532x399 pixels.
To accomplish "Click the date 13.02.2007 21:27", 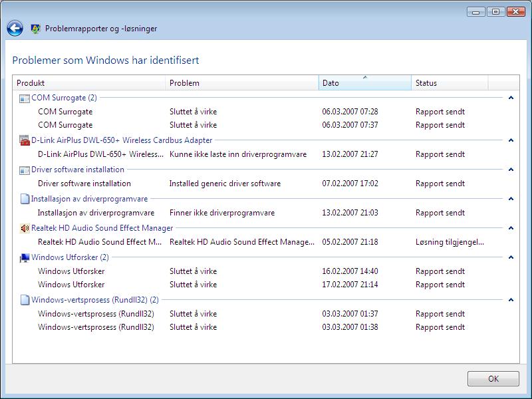I will (x=350, y=154).
